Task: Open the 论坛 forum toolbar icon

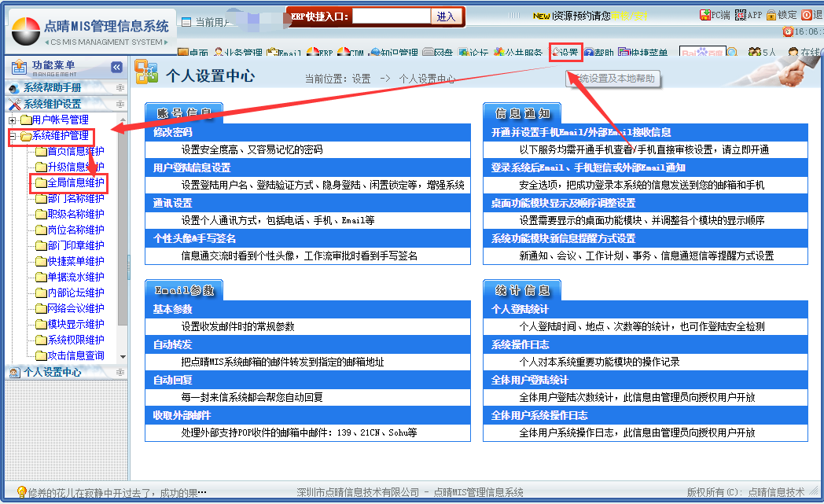Action: tap(473, 53)
